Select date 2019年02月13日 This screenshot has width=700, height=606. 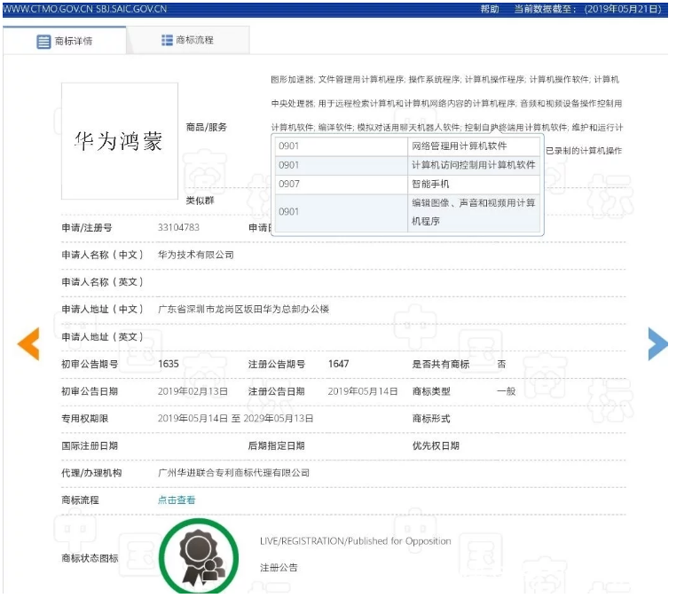[193, 391]
